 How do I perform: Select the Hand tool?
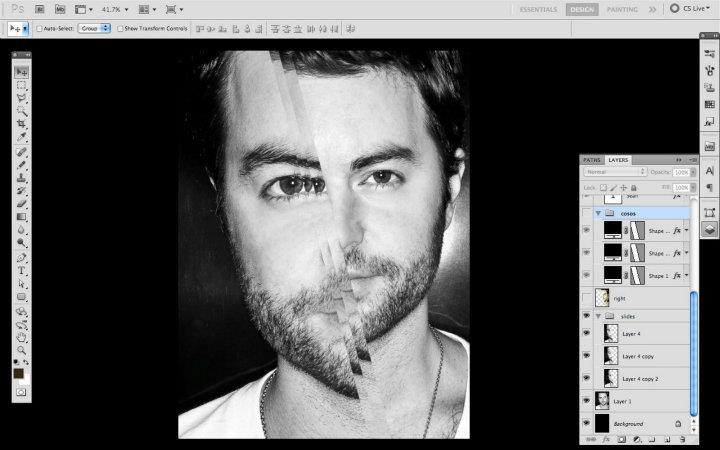(21, 338)
